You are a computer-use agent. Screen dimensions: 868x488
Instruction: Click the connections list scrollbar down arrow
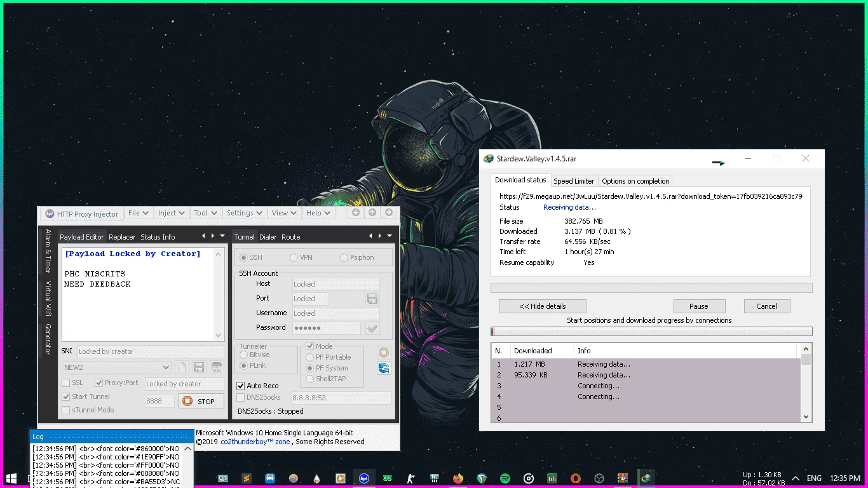click(x=806, y=417)
